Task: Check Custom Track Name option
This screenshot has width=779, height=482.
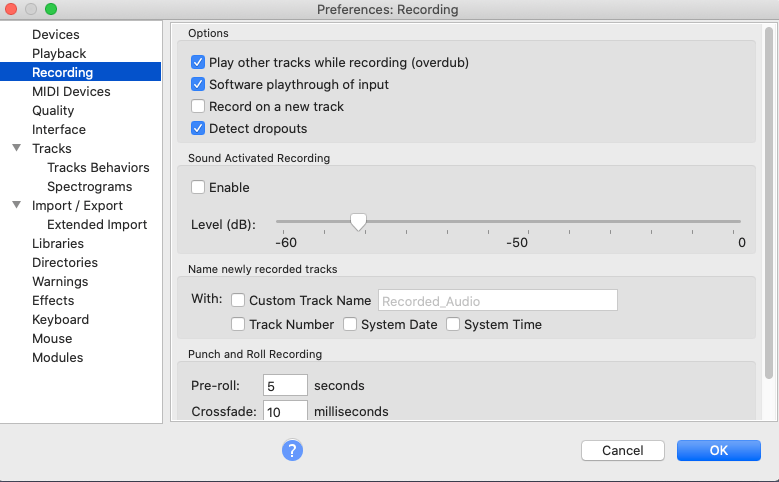Action: click(x=238, y=300)
